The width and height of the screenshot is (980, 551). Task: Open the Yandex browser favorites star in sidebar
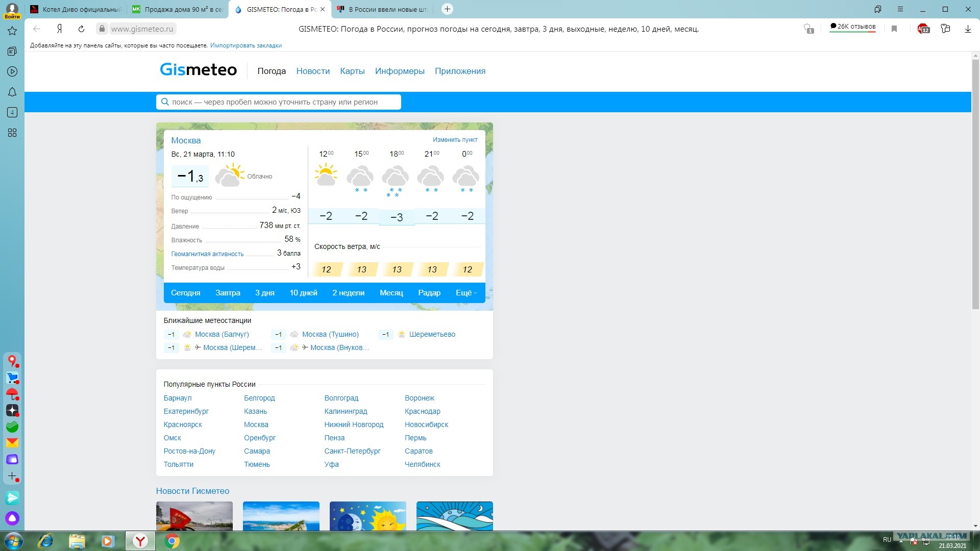tap(12, 31)
